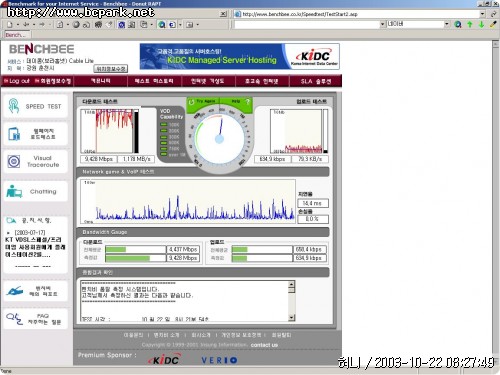Click the '4,437 Mbps' gauge value
500x375 pixels.
point(183,249)
